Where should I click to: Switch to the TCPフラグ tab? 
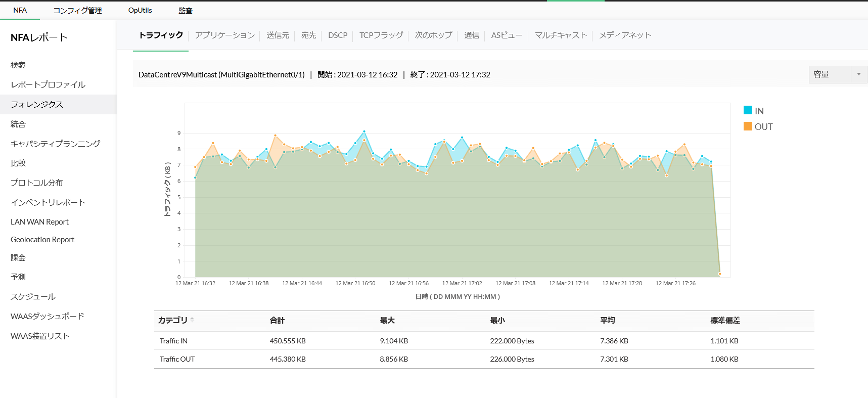coord(381,35)
